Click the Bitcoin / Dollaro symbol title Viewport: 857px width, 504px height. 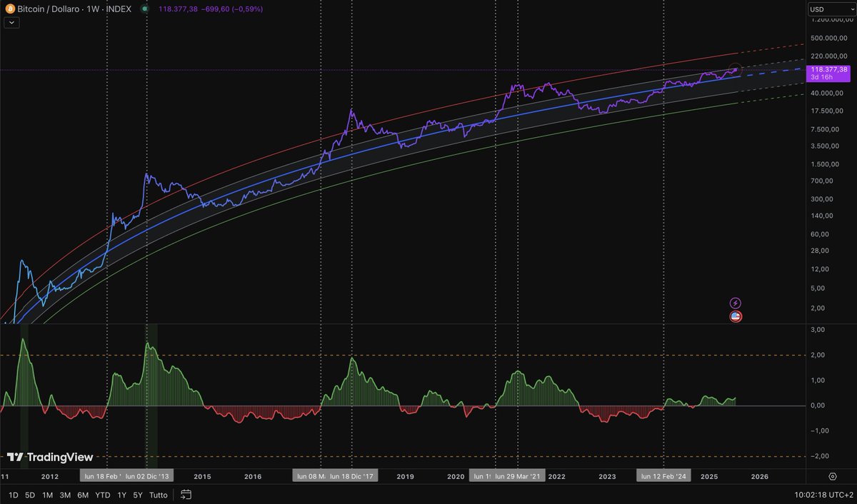coord(49,9)
